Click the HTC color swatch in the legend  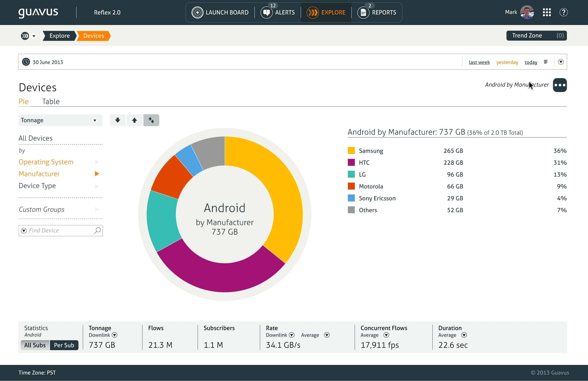point(351,162)
